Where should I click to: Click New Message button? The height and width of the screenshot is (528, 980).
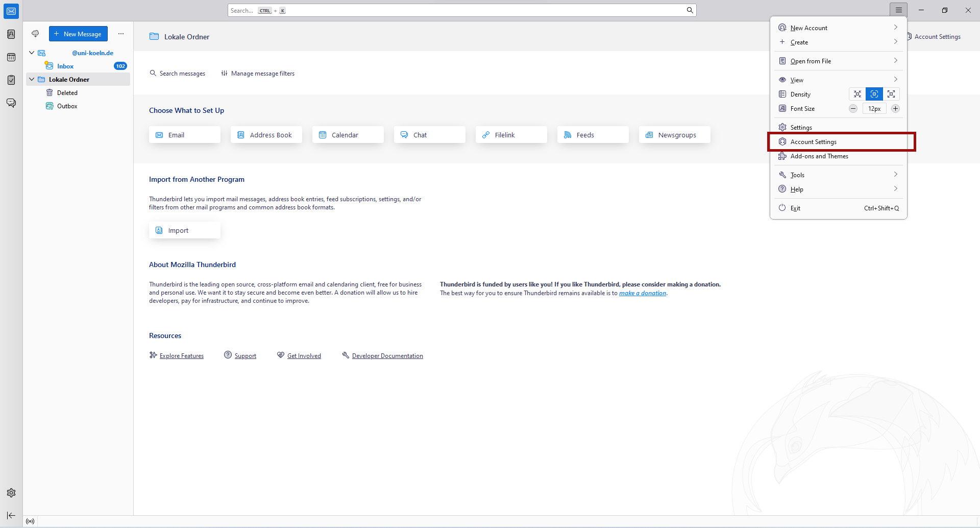coord(78,34)
